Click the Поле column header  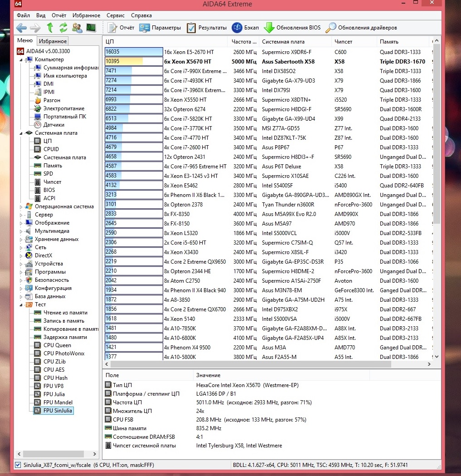[148, 375]
